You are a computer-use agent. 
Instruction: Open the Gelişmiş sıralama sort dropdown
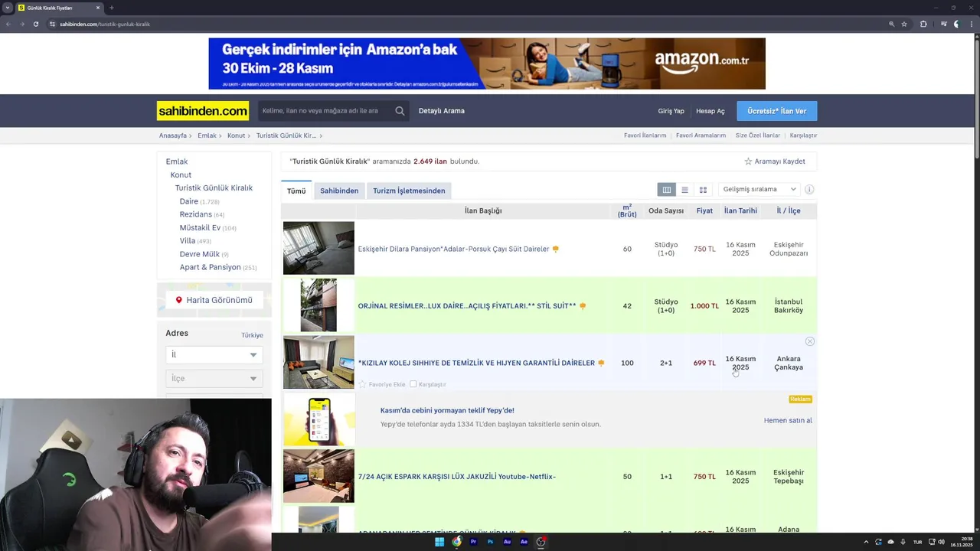click(x=759, y=189)
